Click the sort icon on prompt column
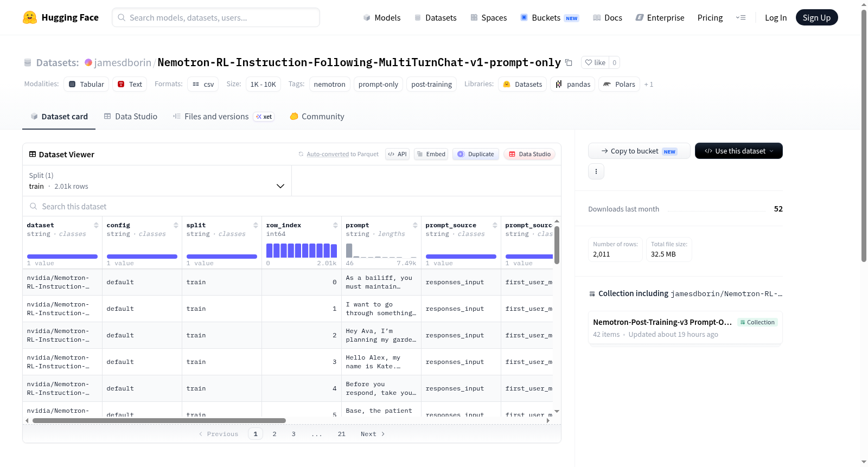The image size is (868, 467). [415, 225]
